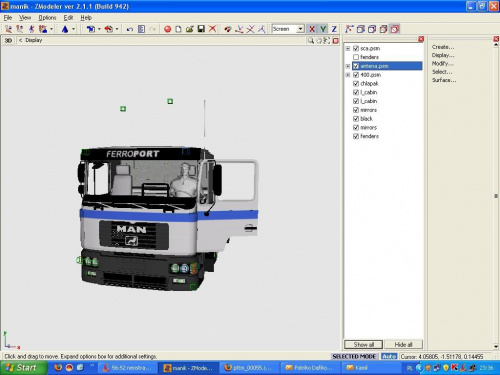
Task: Open the Select... commands group
Action: (x=442, y=72)
